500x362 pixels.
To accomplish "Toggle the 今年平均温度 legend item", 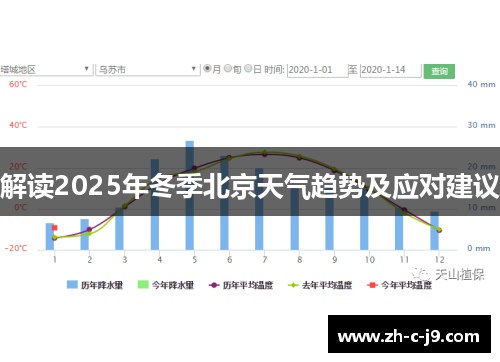I will (399, 285).
